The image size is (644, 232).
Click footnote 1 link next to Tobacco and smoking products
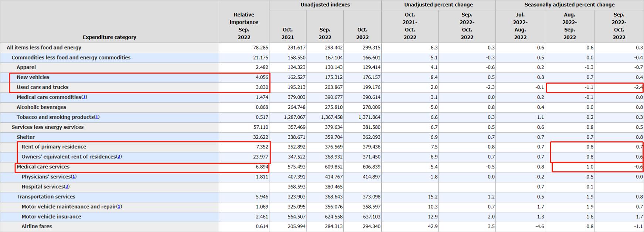(x=97, y=117)
